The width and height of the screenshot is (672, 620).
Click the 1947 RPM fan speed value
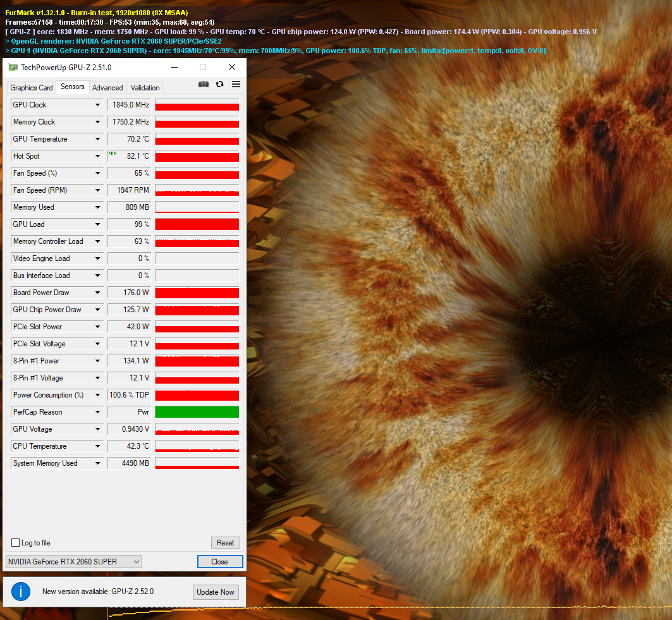point(130,190)
